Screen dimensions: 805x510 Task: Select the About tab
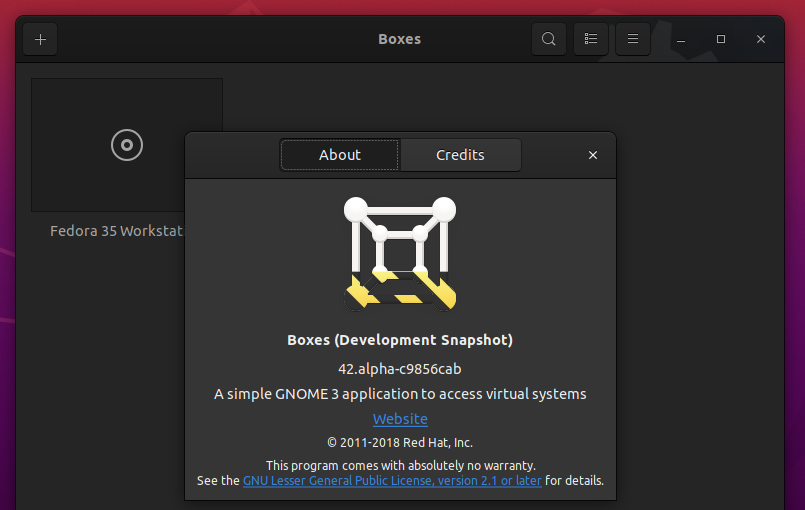tap(340, 155)
